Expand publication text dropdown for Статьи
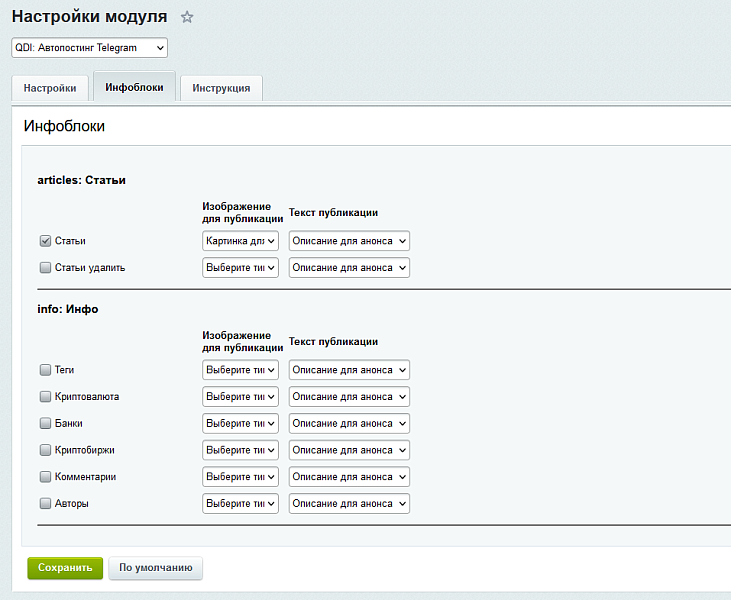The width and height of the screenshot is (731, 600). (349, 241)
